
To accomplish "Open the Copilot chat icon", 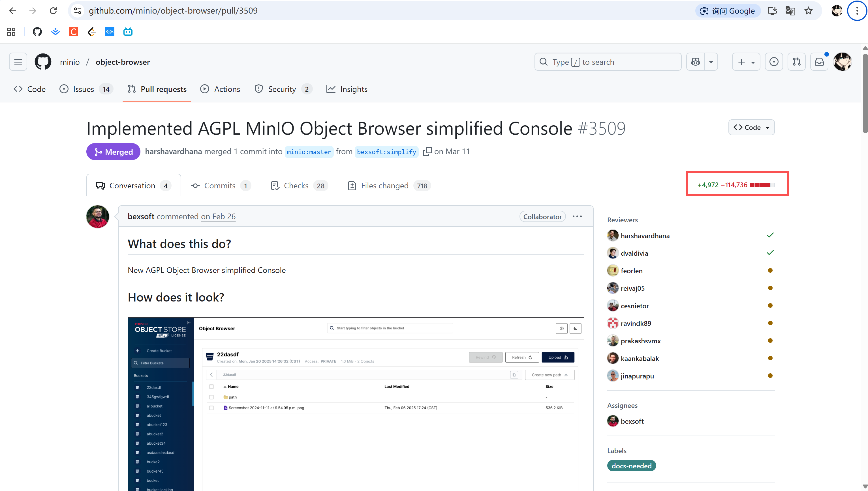I will point(695,62).
